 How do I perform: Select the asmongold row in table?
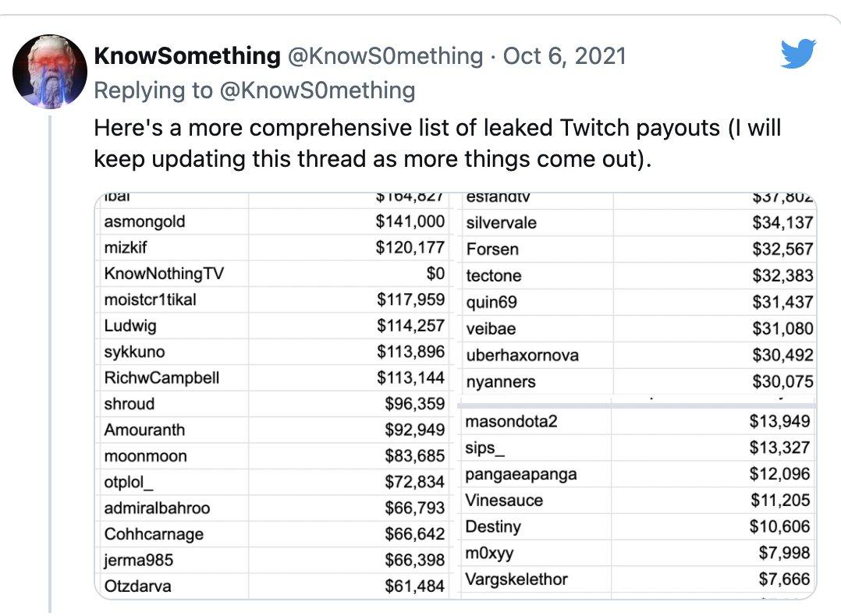point(274,221)
